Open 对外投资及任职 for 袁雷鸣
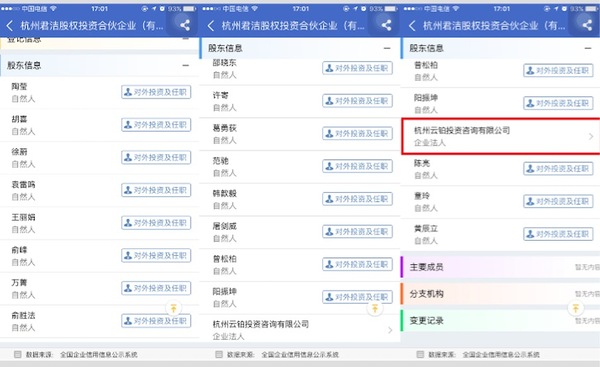The width and height of the screenshot is (600, 367). [156, 190]
